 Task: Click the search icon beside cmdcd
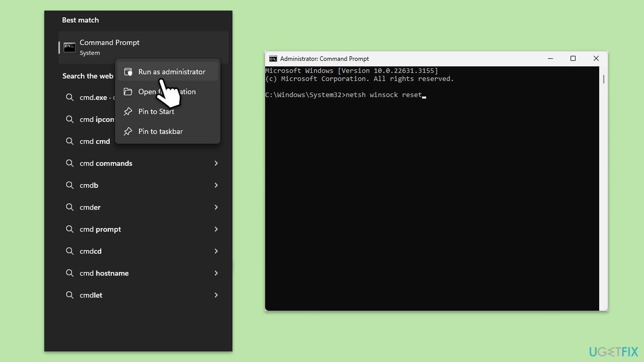click(x=70, y=251)
